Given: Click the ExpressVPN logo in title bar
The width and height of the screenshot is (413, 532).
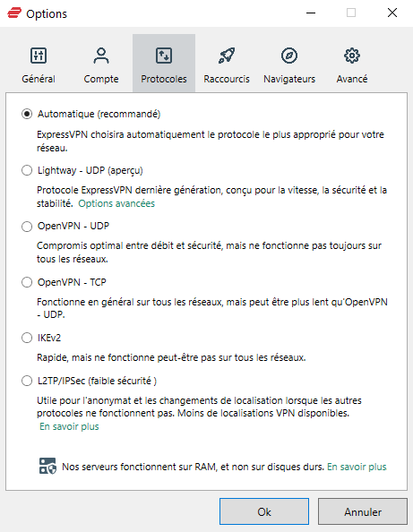Looking at the screenshot, I should (14, 13).
